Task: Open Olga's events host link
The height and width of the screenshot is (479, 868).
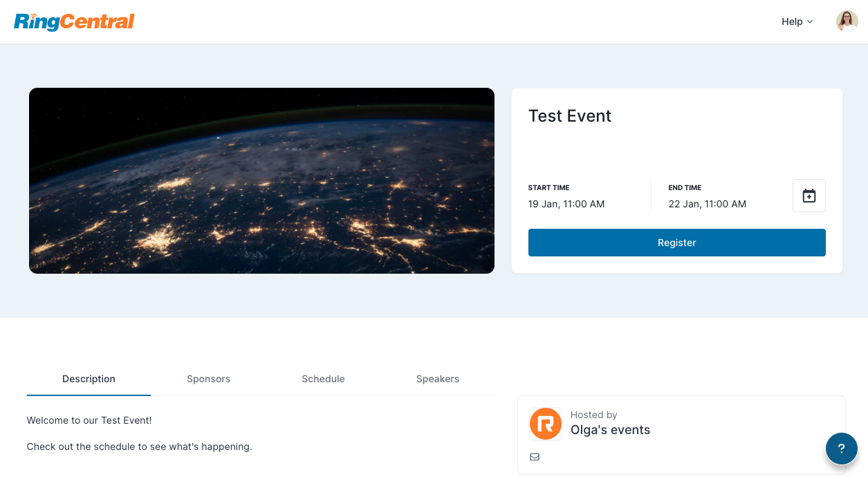Action: [610, 430]
